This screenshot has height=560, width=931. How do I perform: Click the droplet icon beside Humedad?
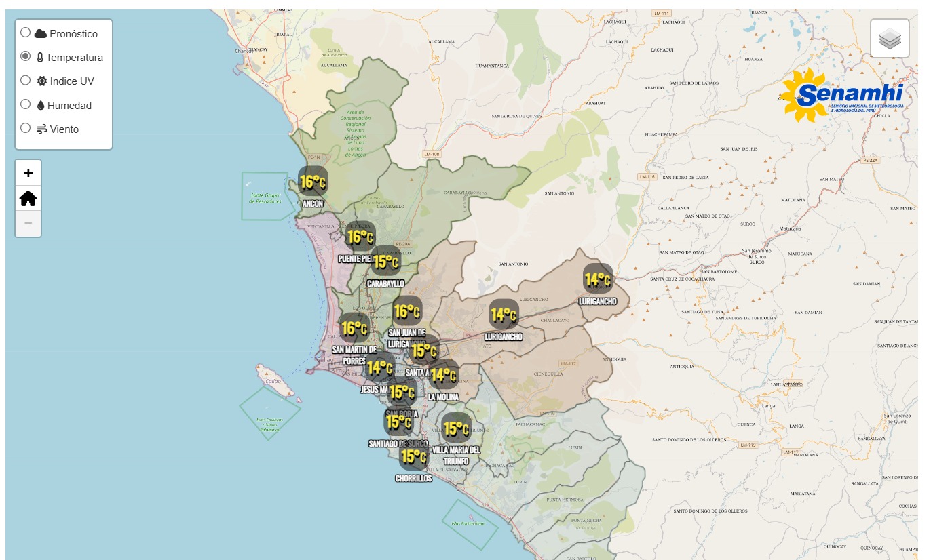tap(41, 105)
